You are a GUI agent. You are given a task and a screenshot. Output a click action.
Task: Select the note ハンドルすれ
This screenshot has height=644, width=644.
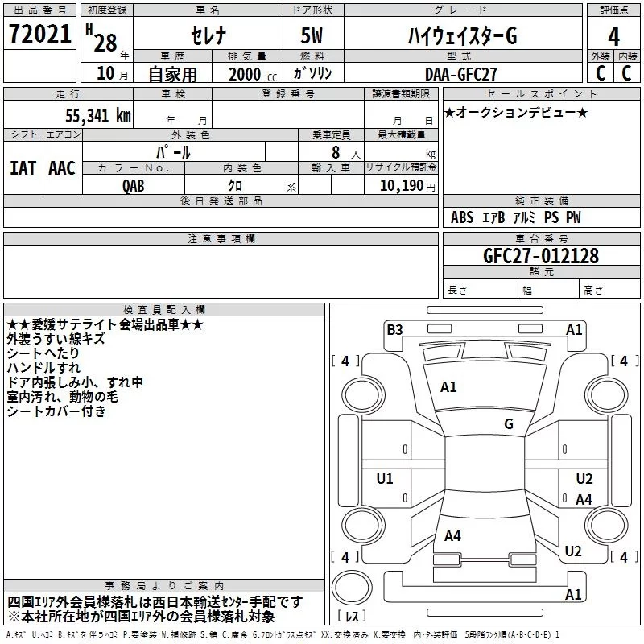[x=43, y=368]
